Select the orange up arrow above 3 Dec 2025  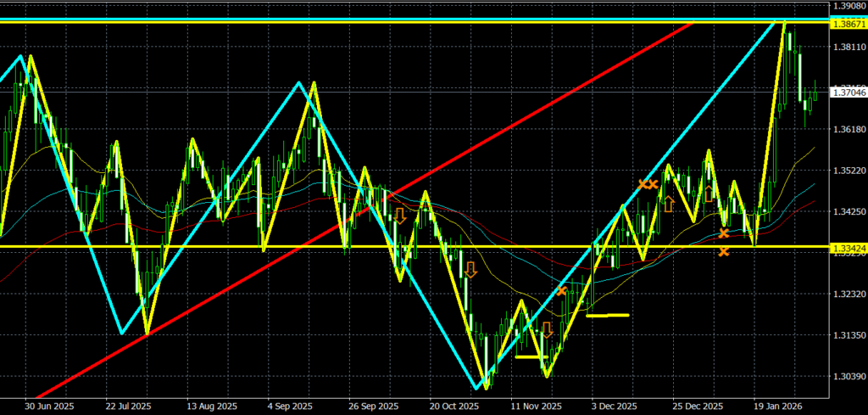coord(669,204)
